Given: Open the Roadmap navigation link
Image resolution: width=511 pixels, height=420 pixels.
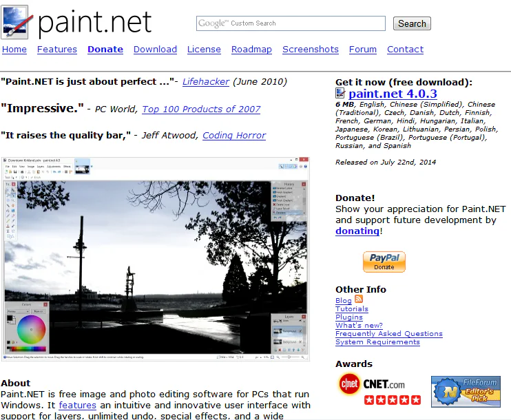Looking at the screenshot, I should click(x=251, y=50).
